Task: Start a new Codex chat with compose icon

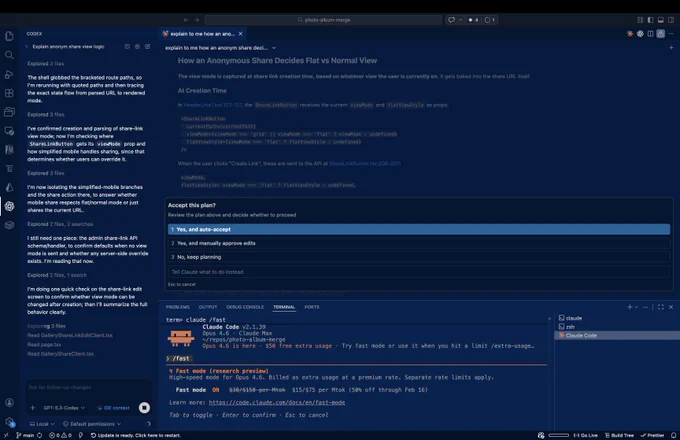Action: click(147, 46)
